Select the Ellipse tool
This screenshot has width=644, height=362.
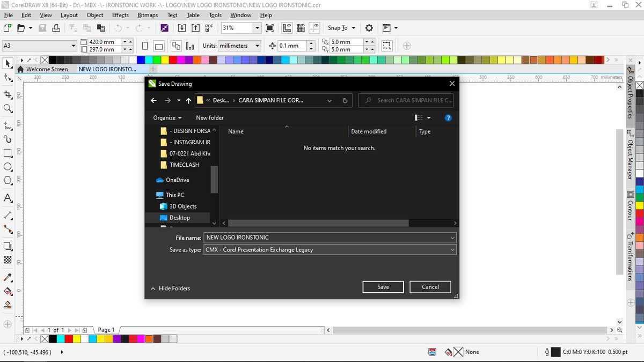click(8, 166)
